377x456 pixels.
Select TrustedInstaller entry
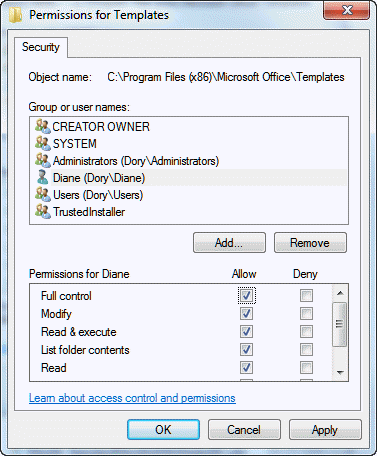89,212
